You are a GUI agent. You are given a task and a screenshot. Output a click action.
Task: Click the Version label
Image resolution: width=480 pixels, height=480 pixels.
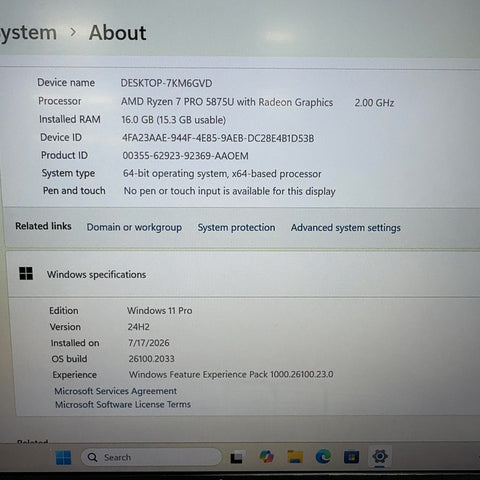coord(65,327)
